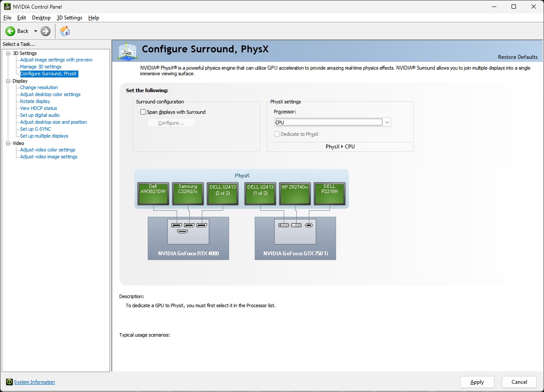Collapse the Video tree node
This screenshot has height=392, width=544.
point(8,143)
